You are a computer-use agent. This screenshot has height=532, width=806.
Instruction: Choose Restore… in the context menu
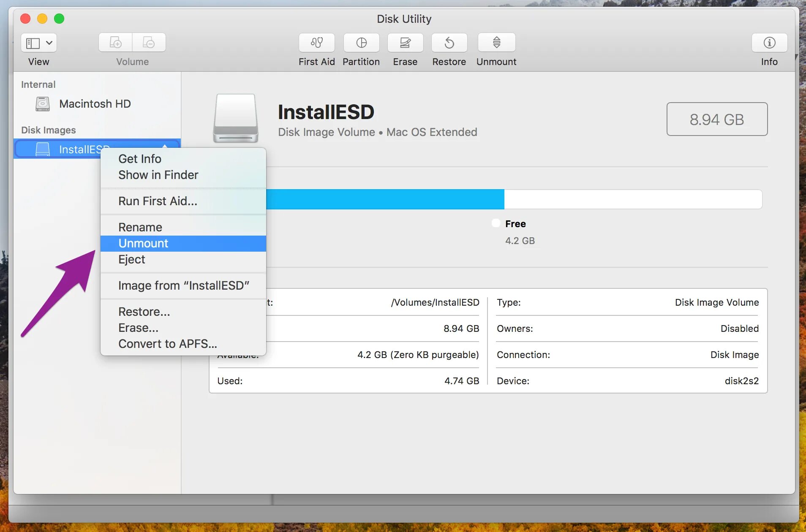183,312
